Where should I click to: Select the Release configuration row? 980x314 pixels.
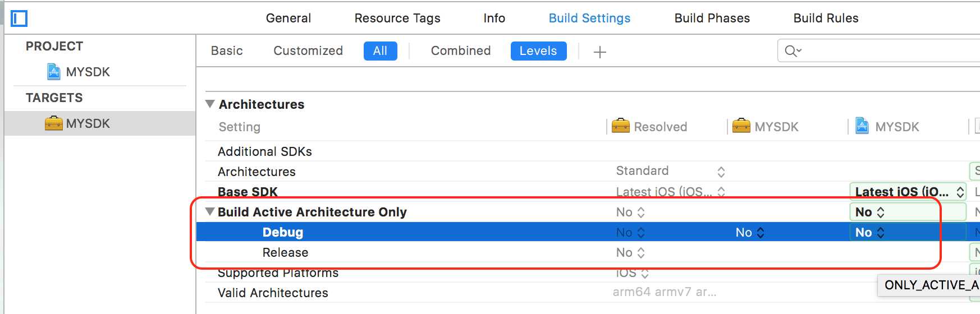[x=285, y=252]
